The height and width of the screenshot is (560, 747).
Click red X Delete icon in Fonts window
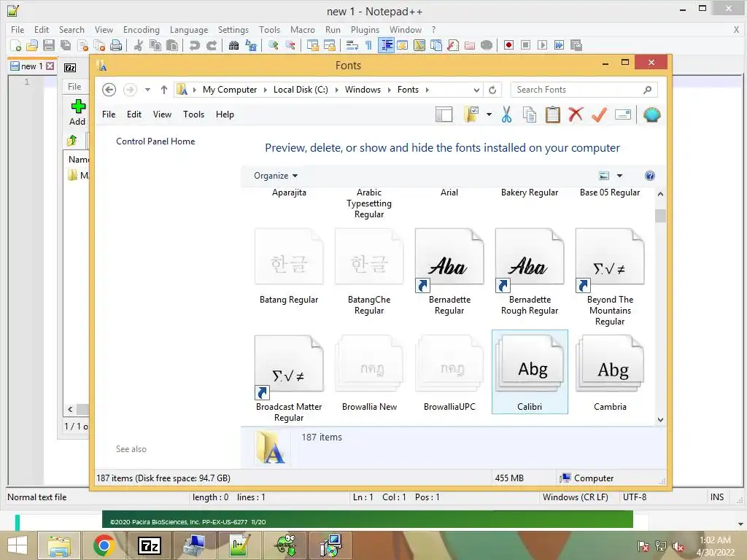coord(576,114)
